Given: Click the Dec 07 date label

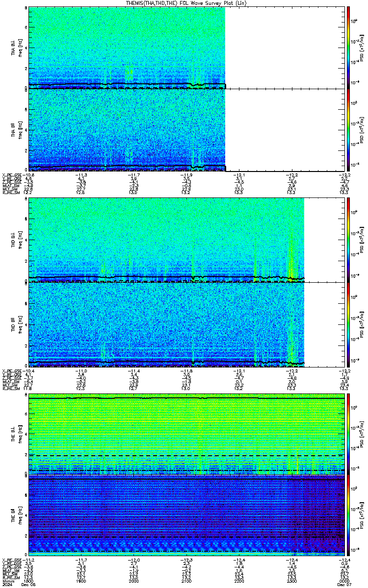Looking at the screenshot, I should (344, 584).
